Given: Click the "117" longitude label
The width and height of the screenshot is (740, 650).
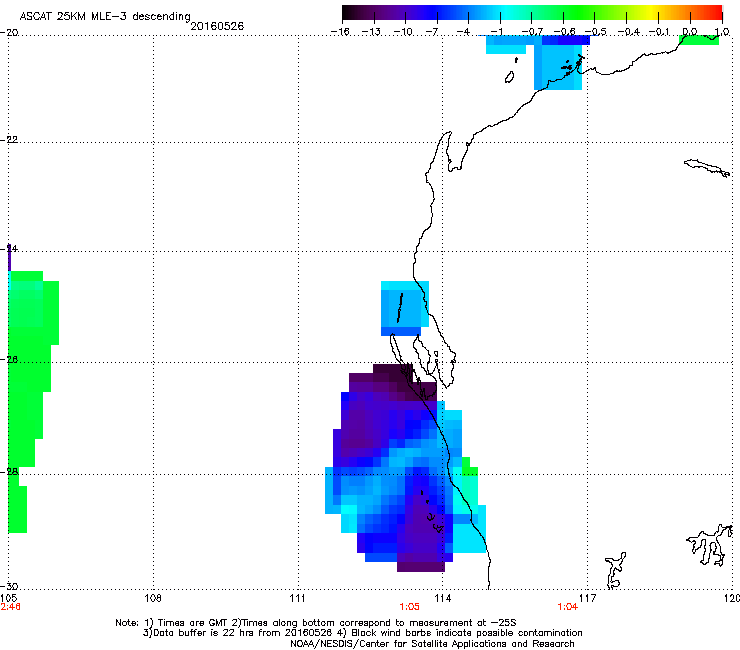Looking at the screenshot, I should point(588,598).
